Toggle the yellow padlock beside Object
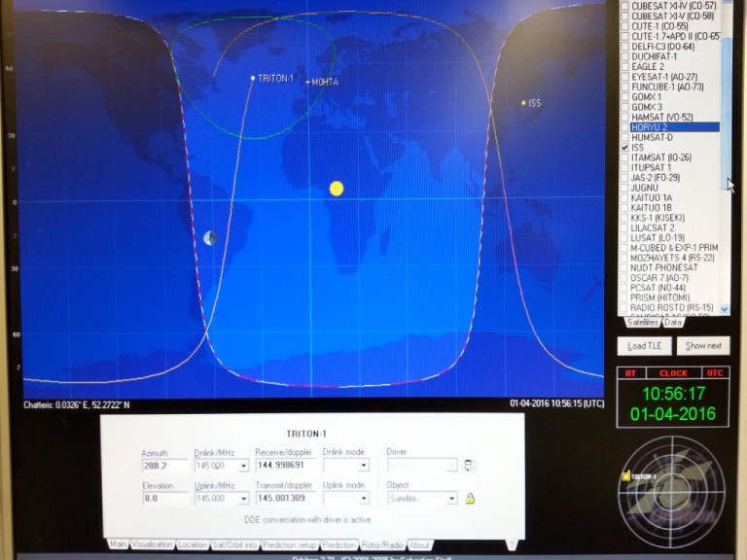The image size is (747, 560). [470, 499]
